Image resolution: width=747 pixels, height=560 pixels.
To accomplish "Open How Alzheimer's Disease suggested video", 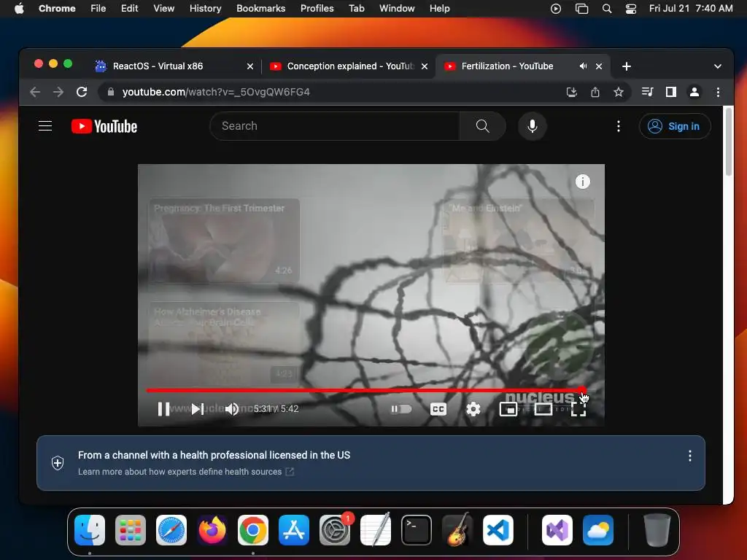I will (225, 343).
